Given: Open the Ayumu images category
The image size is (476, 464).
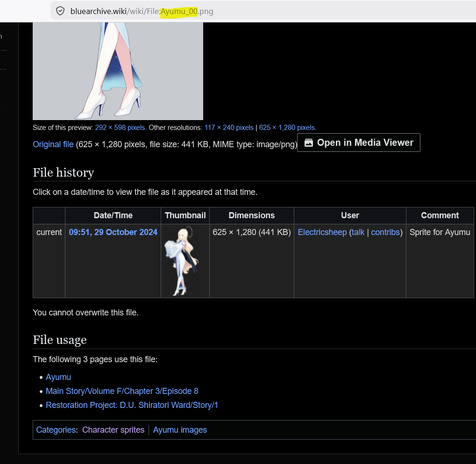Looking at the screenshot, I should 180,430.
